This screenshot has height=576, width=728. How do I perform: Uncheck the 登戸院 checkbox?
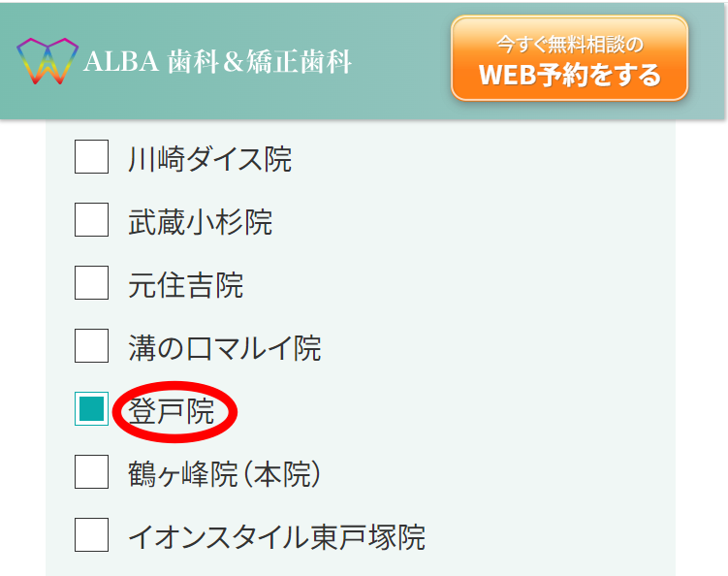[x=91, y=409]
